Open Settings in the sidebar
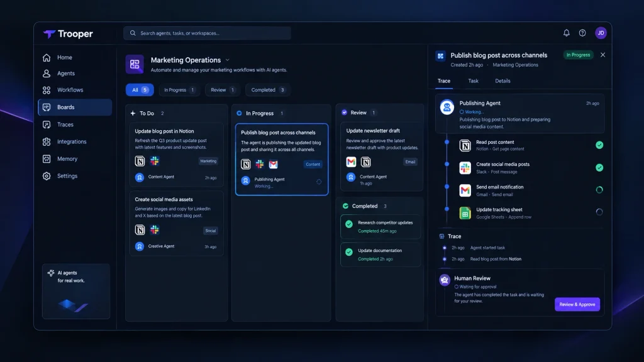 tap(75, 176)
